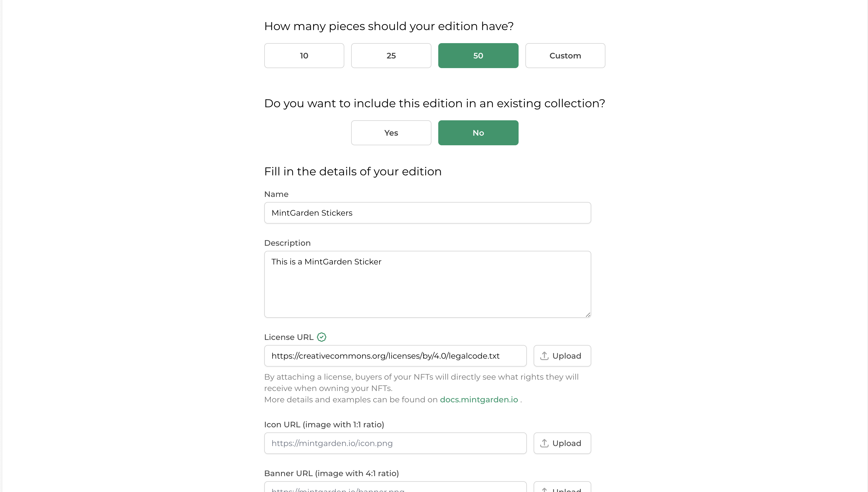The height and width of the screenshot is (492, 868).
Task: Grab the Description box resize handle
Action: 588,315
